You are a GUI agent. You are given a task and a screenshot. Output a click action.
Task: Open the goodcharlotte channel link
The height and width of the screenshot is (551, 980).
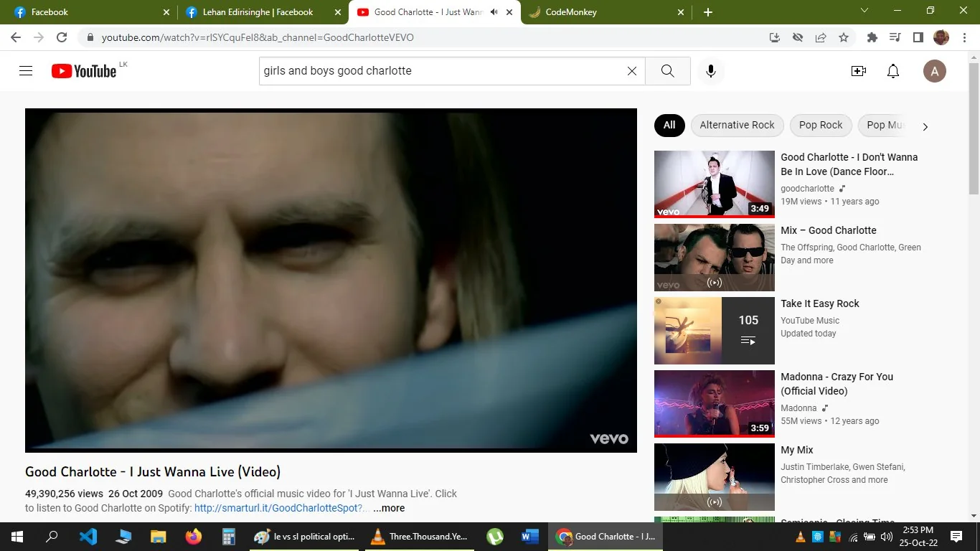coord(807,189)
